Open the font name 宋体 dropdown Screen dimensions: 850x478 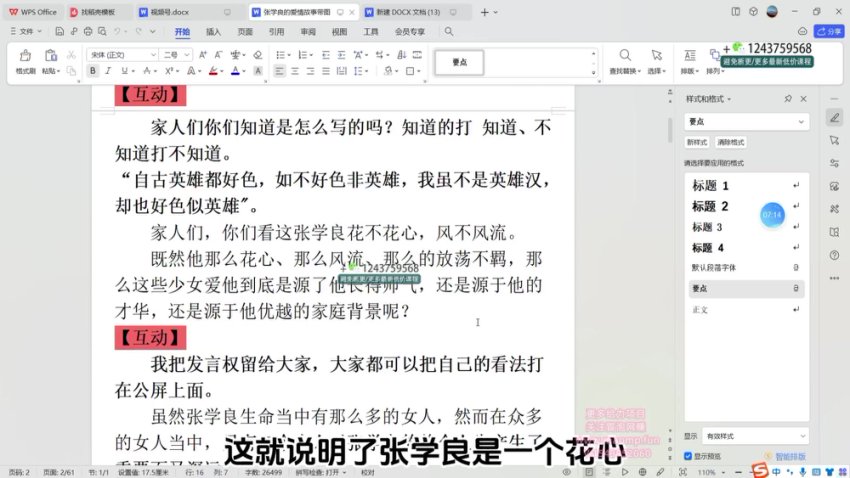152,54
